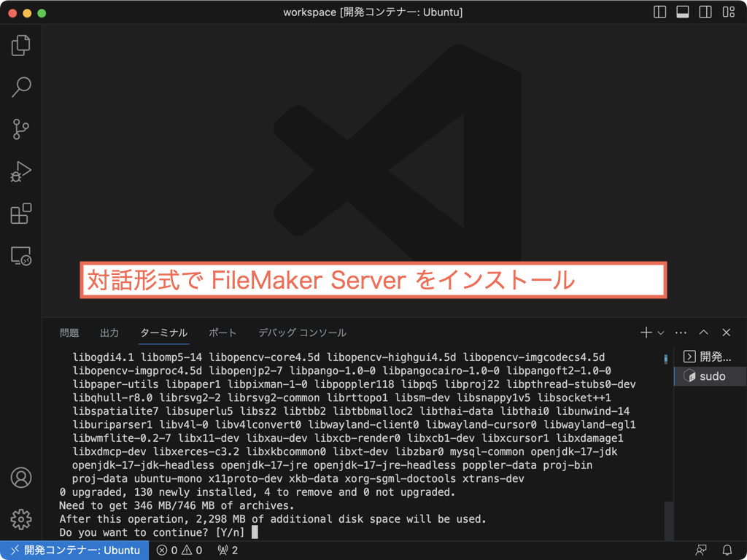Switch to the デバッグ コンソール tab
Viewport: 747px width, 560px height.
point(302,332)
